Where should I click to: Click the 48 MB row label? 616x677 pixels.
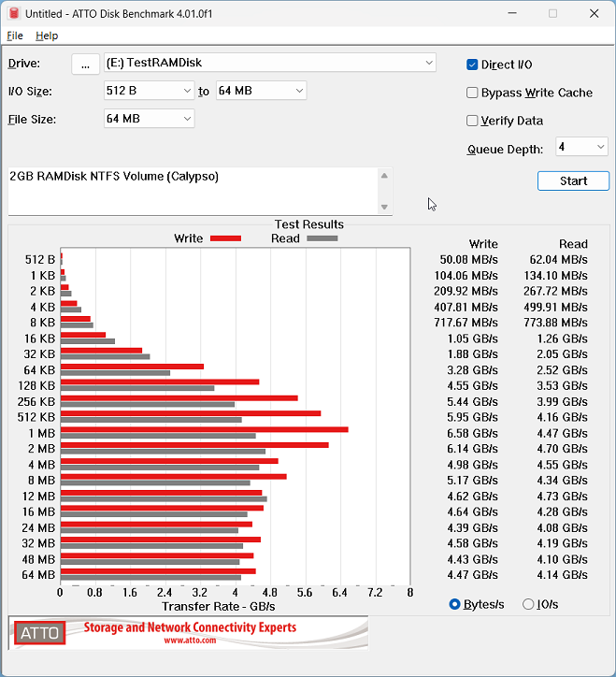tap(38, 559)
